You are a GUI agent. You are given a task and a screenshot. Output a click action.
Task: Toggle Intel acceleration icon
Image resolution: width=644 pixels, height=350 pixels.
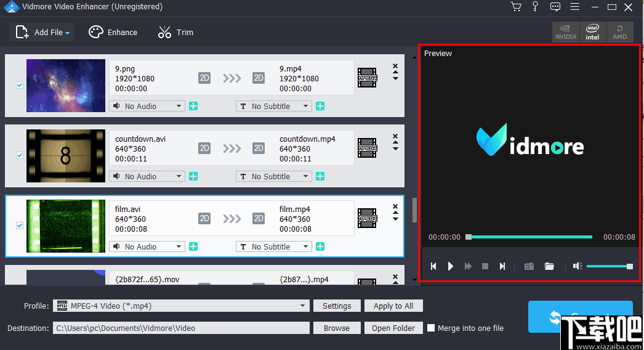592,31
